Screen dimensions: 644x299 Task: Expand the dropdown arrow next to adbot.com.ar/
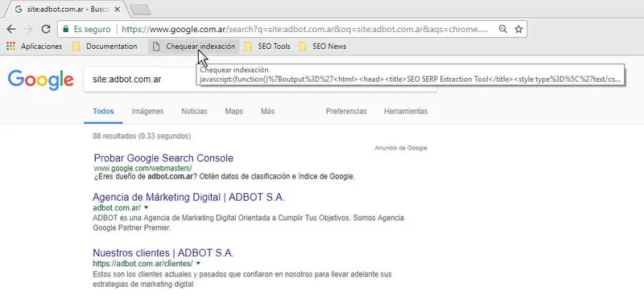click(x=147, y=207)
